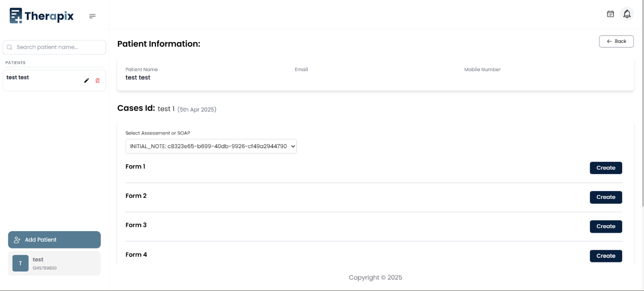This screenshot has width=644, height=291.
Task: Create Form 3
Action: pos(606,226)
